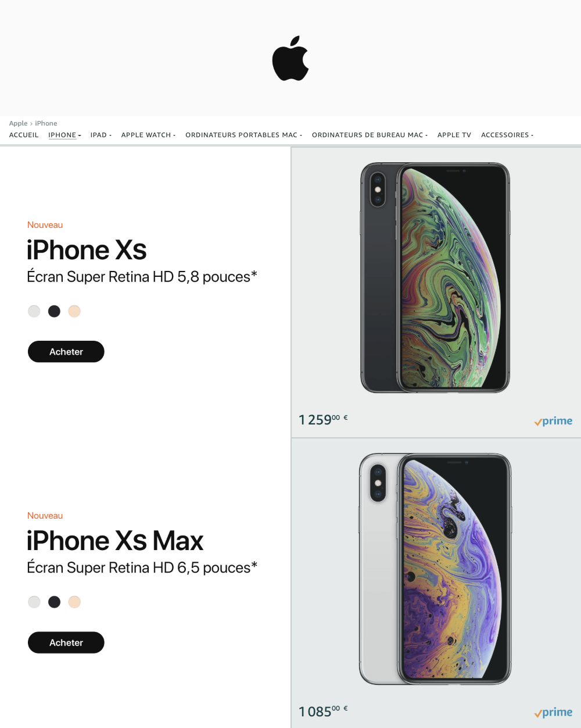
Task: Go to the ACCUEIL menu item
Action: tap(24, 135)
